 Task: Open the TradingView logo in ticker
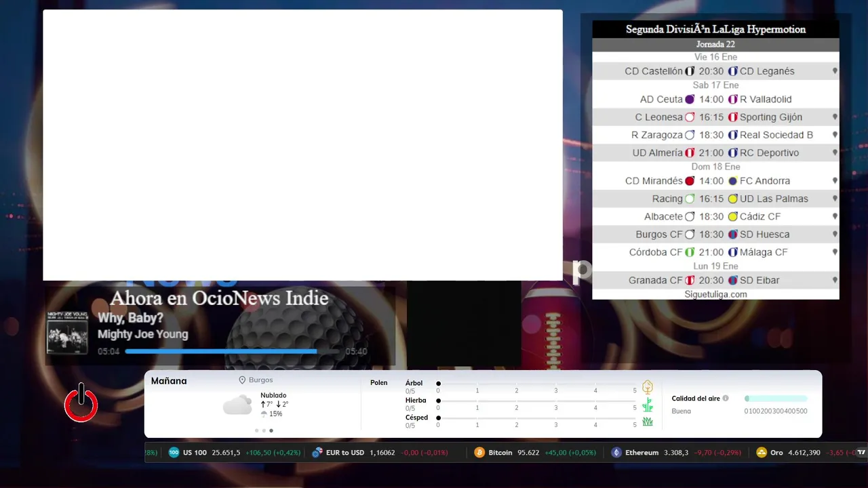861,452
